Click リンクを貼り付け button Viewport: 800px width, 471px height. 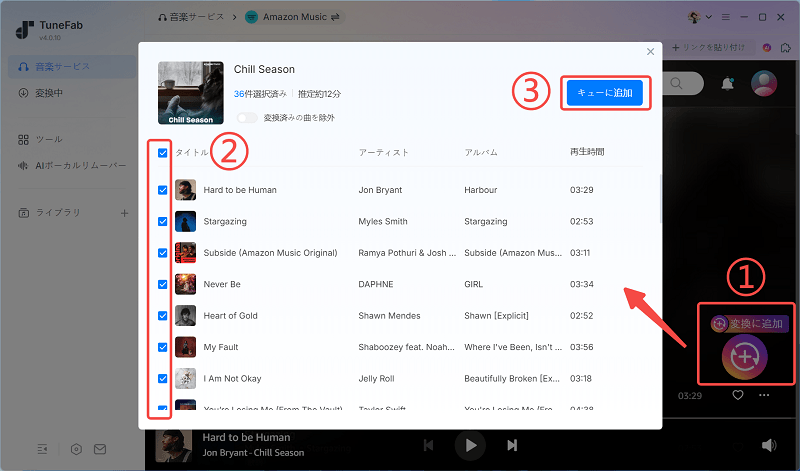tap(708, 47)
